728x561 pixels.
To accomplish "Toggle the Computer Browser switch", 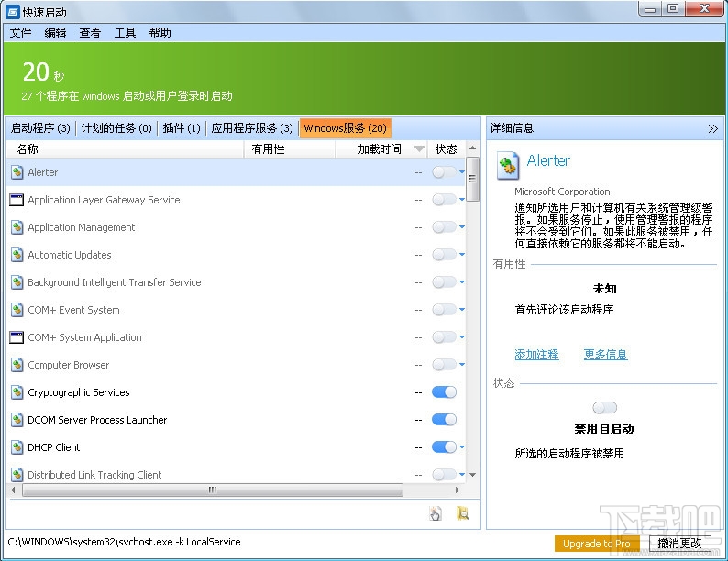I will click(444, 364).
